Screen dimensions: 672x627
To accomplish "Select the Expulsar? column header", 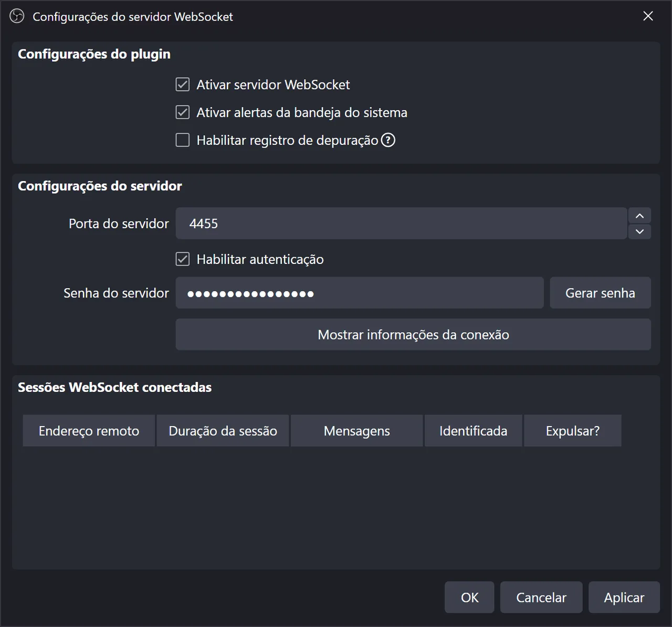I will point(573,431).
